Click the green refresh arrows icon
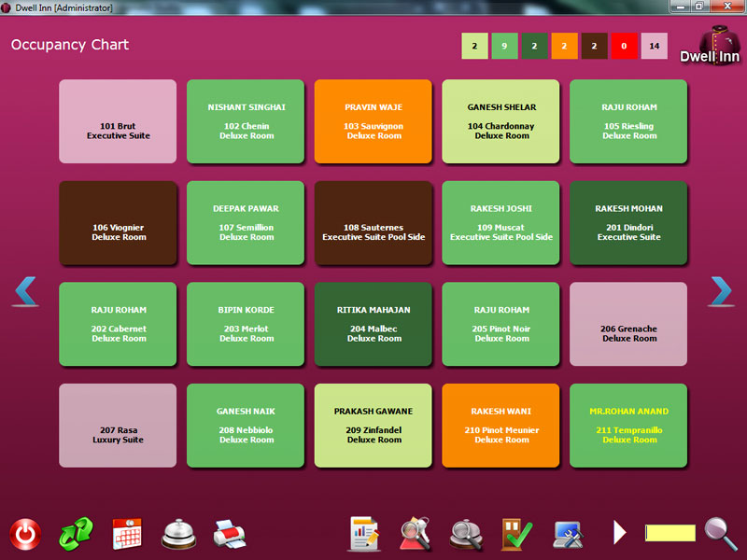 point(76,534)
